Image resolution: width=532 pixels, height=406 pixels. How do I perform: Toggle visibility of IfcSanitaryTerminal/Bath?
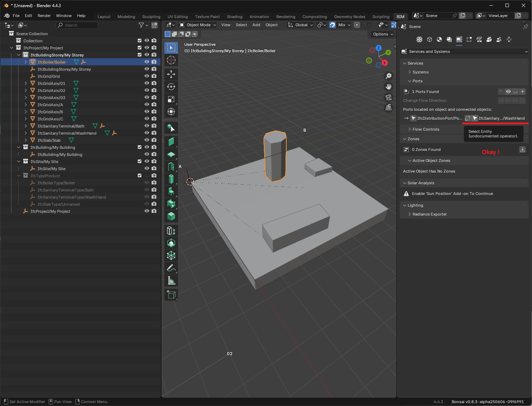coord(147,126)
